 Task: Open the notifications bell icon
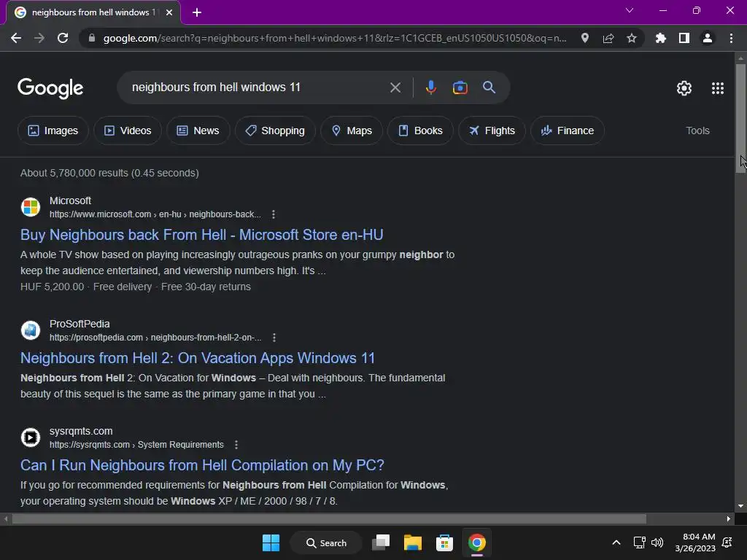pos(727,542)
